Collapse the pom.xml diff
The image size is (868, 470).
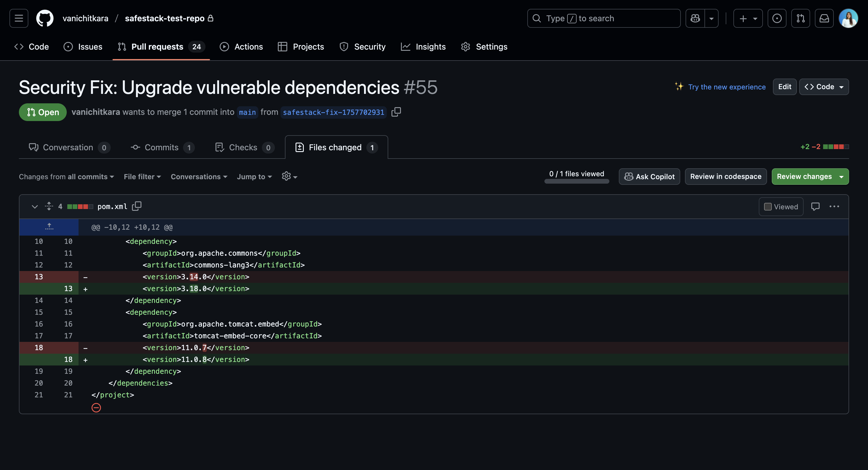[34, 207]
